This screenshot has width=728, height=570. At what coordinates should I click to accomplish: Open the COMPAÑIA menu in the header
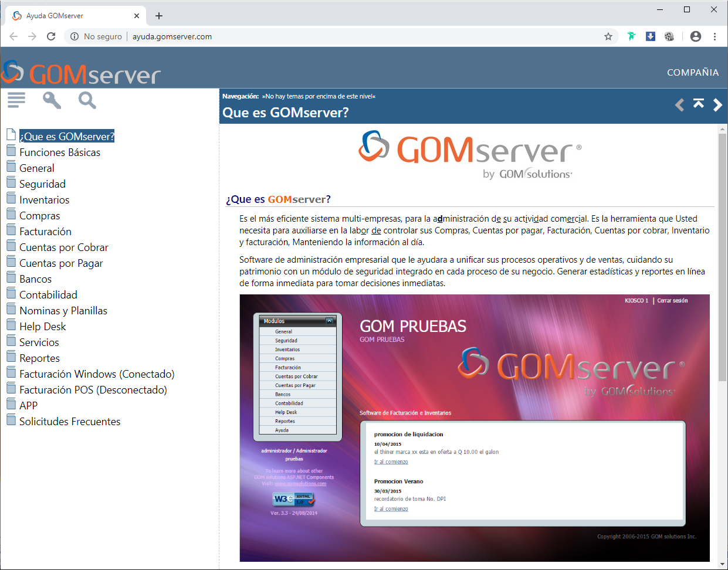[692, 72]
